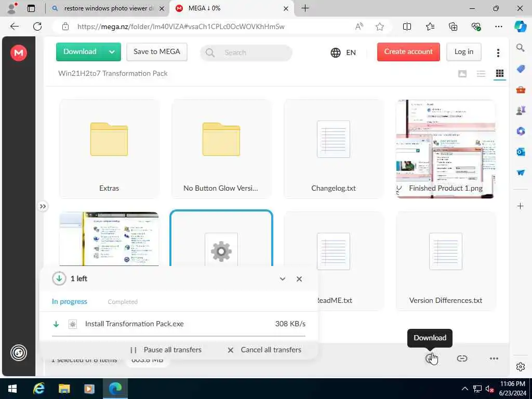Open Edge sidebar search icon
532x399 pixels.
pos(520,47)
